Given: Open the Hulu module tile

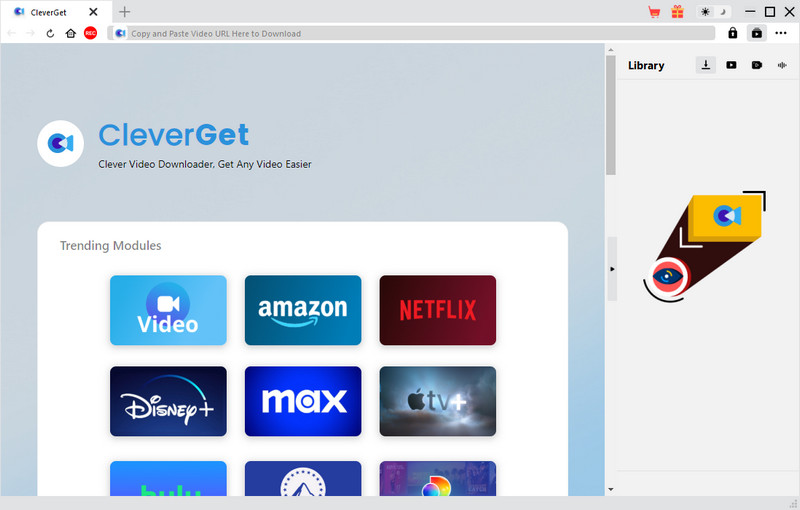Looking at the screenshot, I should [x=168, y=478].
